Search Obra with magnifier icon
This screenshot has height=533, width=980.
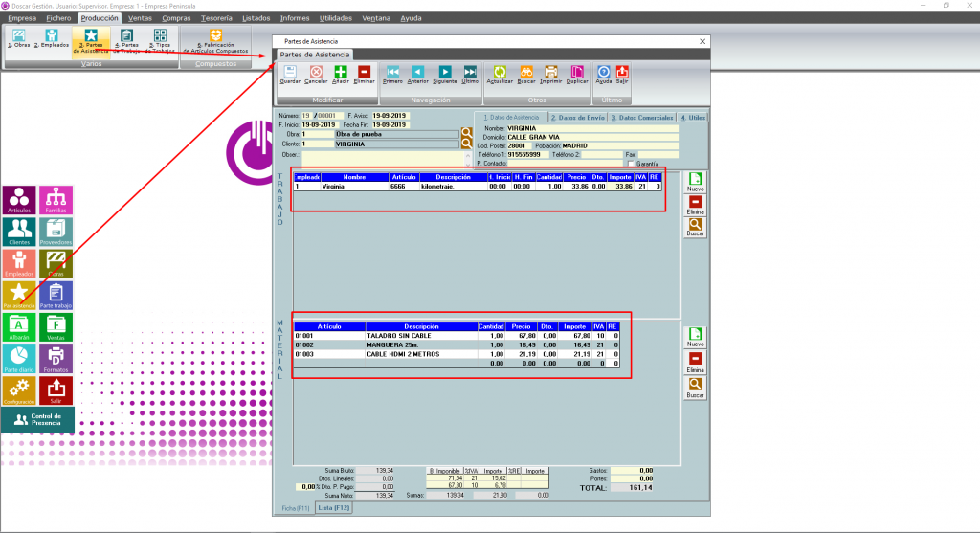[466, 134]
